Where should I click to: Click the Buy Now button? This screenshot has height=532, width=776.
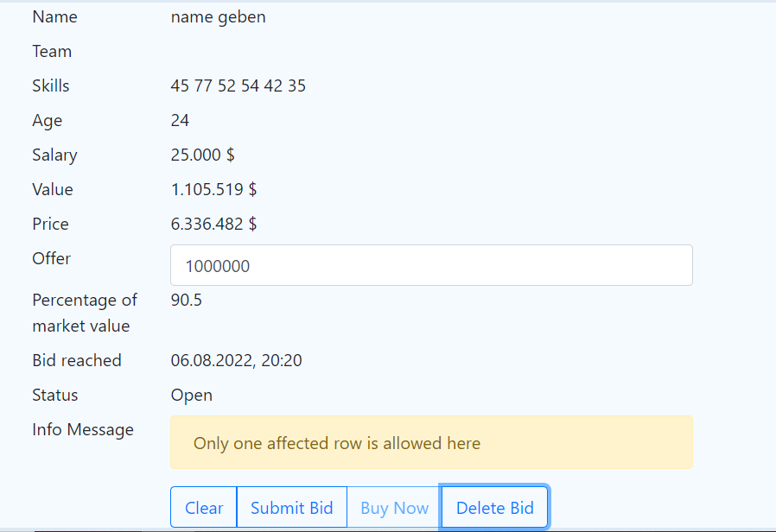393,507
